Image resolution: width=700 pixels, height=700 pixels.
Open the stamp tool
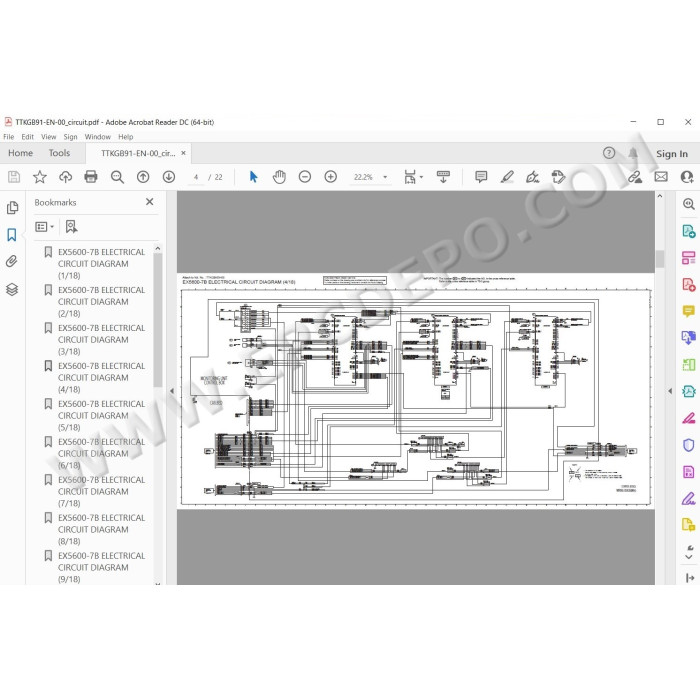pyautogui.click(x=558, y=177)
